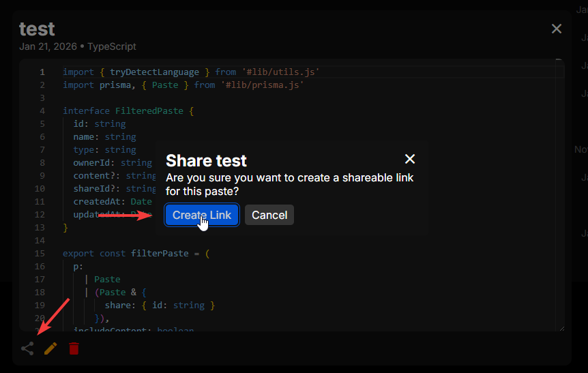Click the "Nov" label in the background list
This screenshot has width=588, height=373.
point(580,149)
